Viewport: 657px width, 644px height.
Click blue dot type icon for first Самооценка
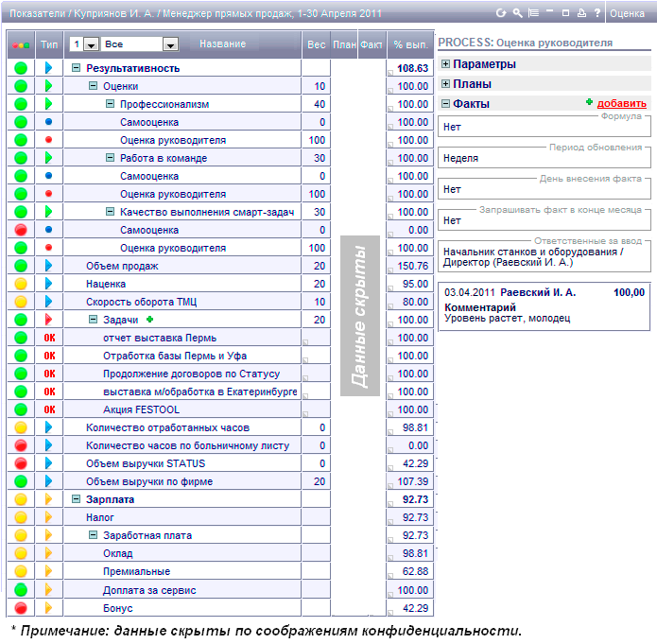point(48,122)
